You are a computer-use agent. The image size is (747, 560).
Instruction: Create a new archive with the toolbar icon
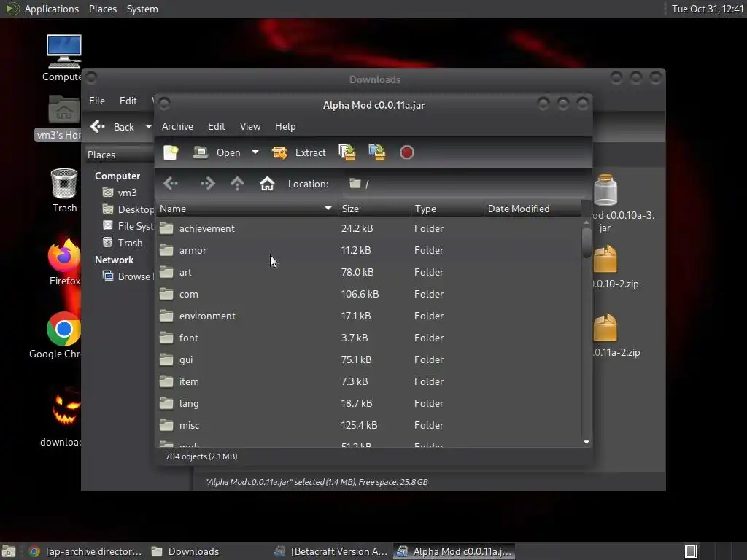[171, 152]
